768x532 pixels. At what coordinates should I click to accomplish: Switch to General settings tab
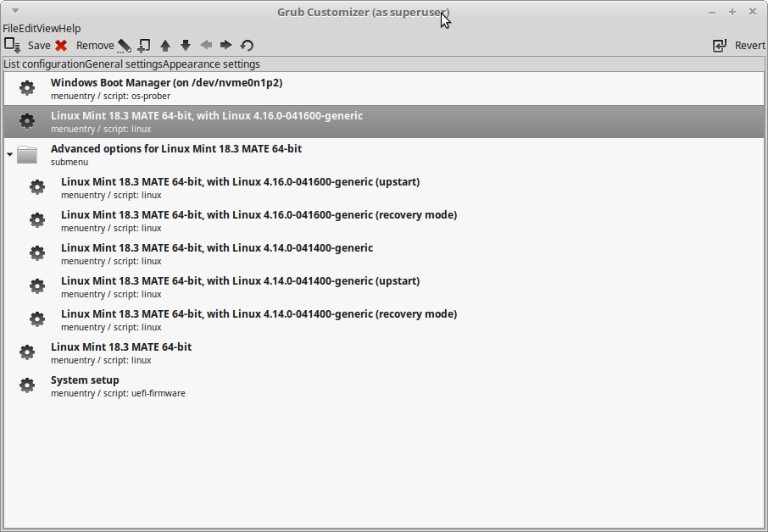[x=123, y=64]
